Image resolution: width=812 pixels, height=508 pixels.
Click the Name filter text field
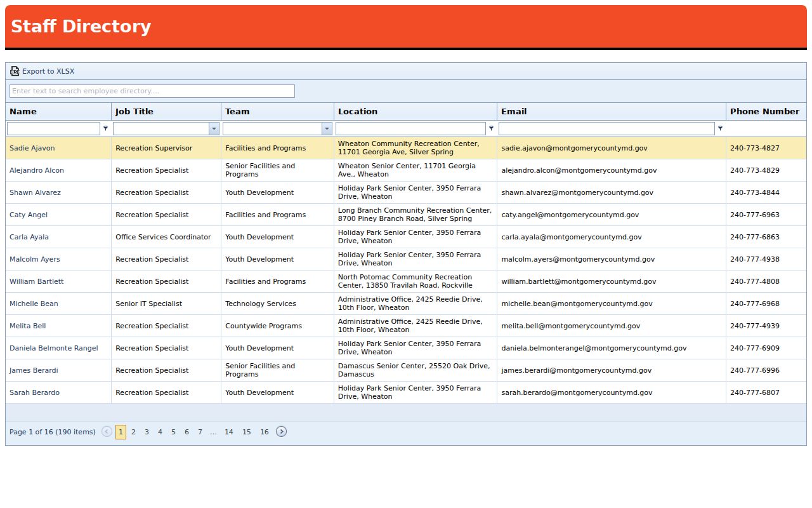tap(53, 128)
